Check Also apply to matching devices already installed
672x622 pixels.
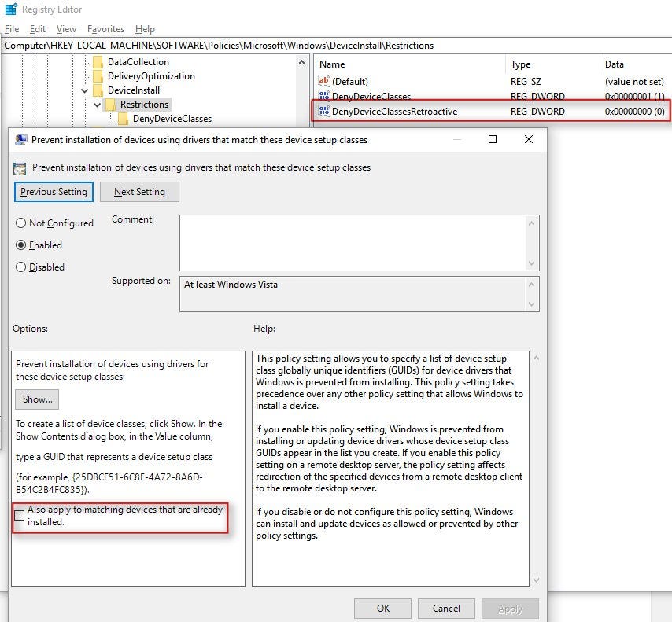[20, 515]
